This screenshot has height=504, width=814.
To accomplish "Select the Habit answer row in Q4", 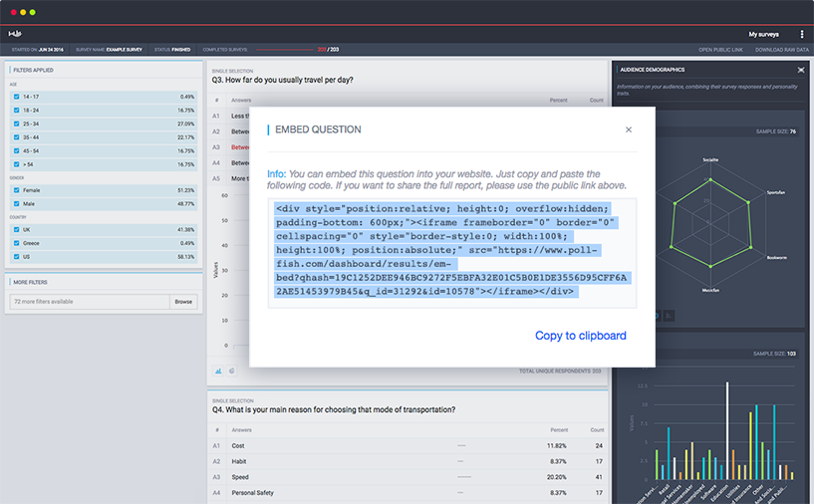I will tap(407, 461).
